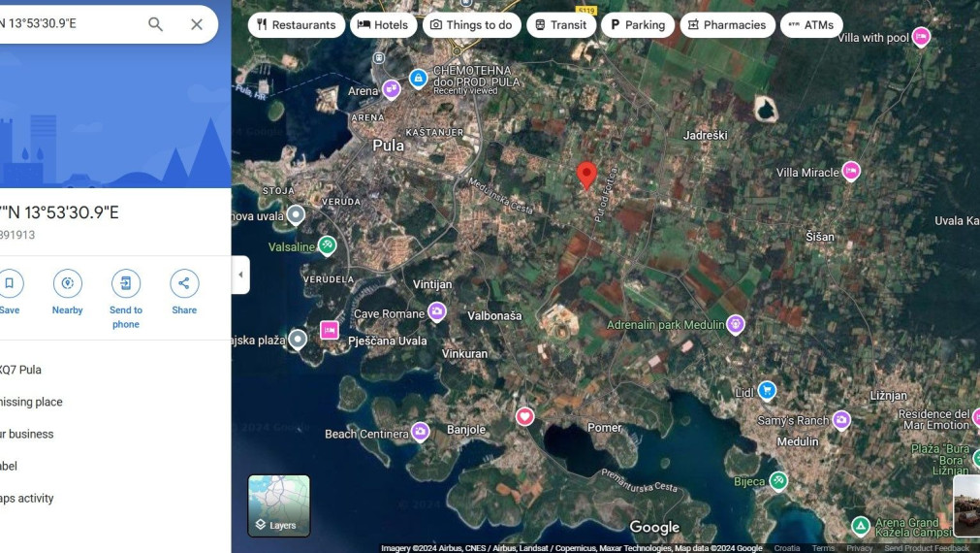The width and height of the screenshot is (980, 553).
Task: Collapse the side panel arrow
Action: 240,275
